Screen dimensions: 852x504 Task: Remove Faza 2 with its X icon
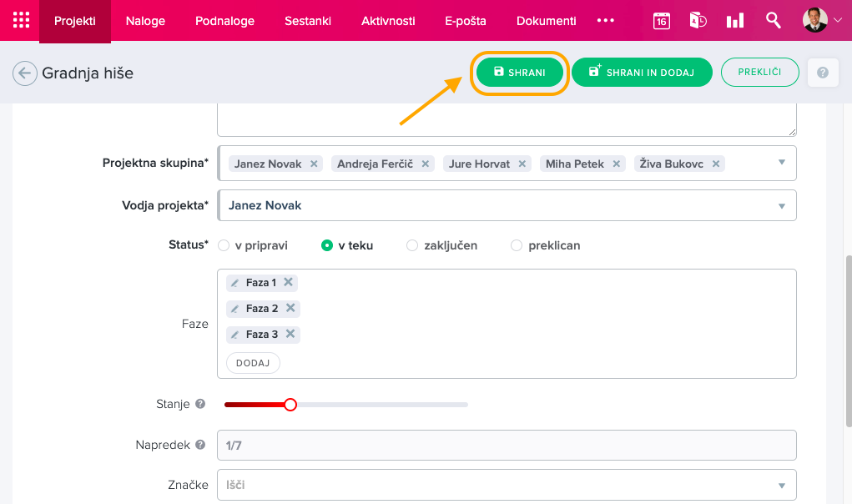click(x=290, y=308)
